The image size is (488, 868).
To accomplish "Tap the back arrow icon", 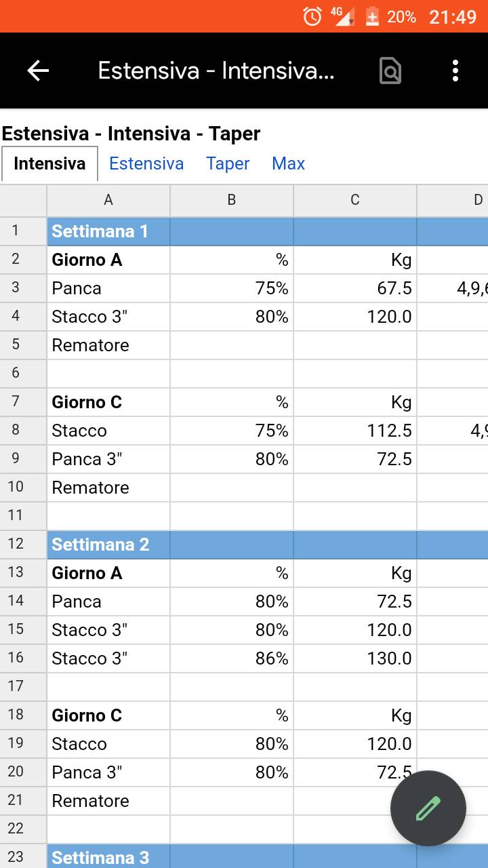I will point(38,71).
